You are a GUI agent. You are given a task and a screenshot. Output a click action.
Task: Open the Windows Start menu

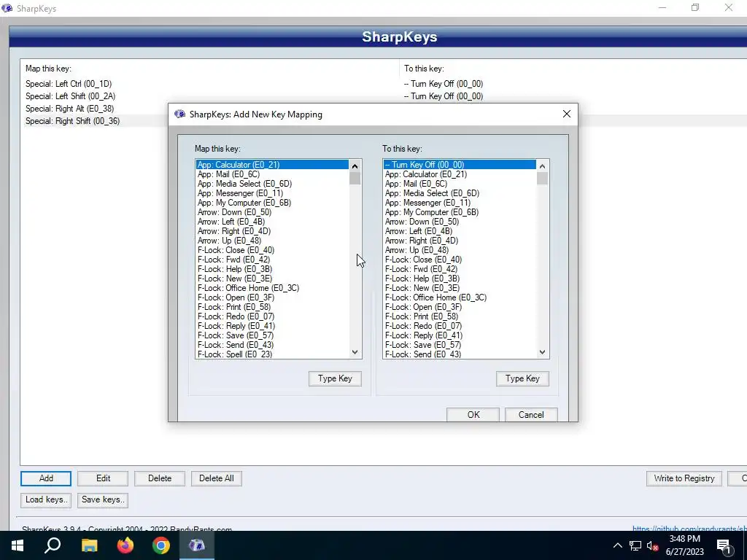pos(18,545)
